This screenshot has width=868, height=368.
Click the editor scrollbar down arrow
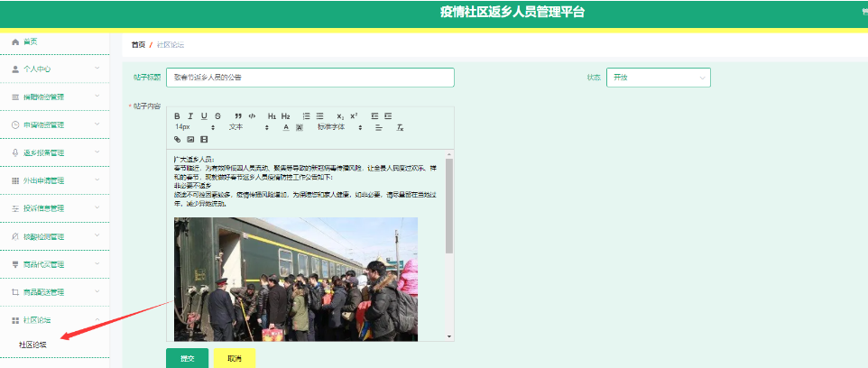[x=449, y=336]
